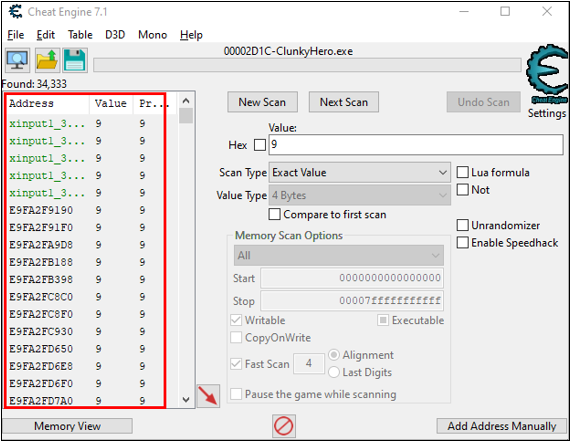Open the Table menu
Screen dimensions: 571x442
[x=80, y=35]
